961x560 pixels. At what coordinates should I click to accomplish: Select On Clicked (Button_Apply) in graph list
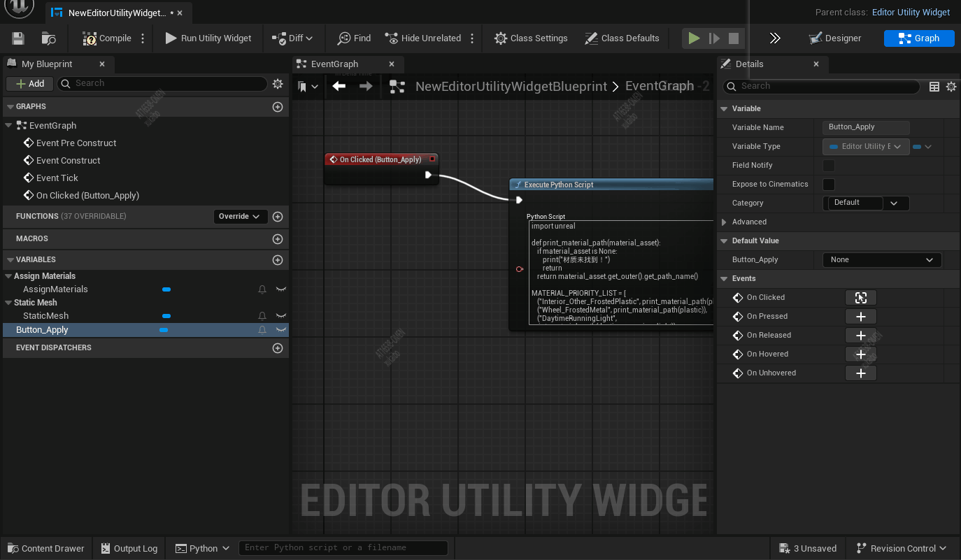tap(87, 195)
